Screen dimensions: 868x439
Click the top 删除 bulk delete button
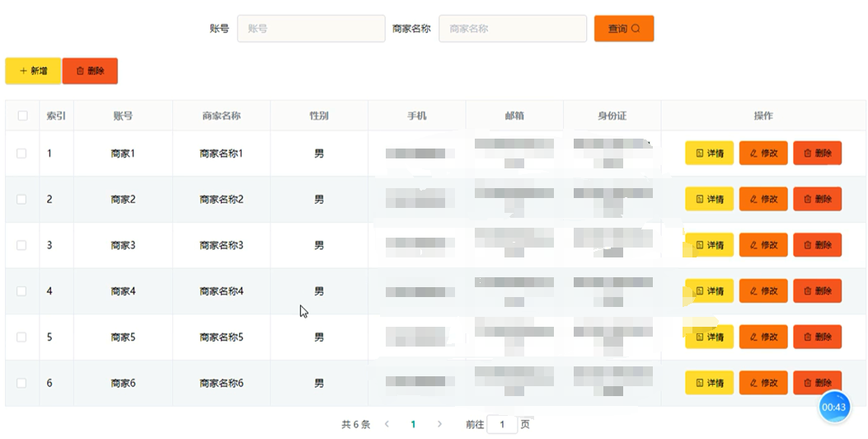click(90, 71)
